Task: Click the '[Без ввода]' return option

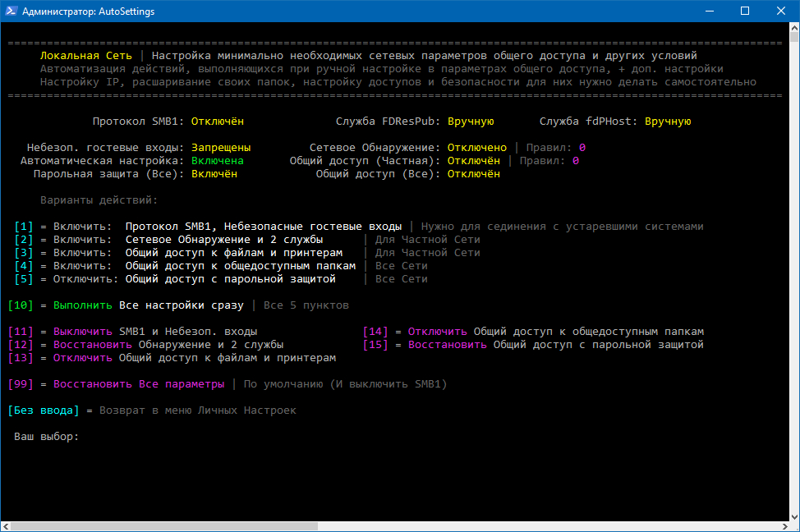Action: [152, 410]
